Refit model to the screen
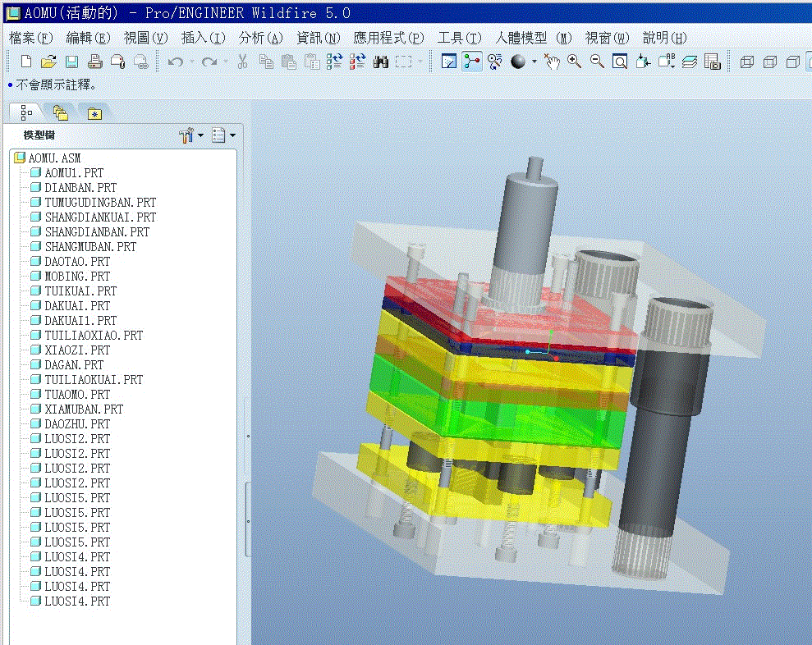This screenshot has width=812, height=645. tap(620, 62)
